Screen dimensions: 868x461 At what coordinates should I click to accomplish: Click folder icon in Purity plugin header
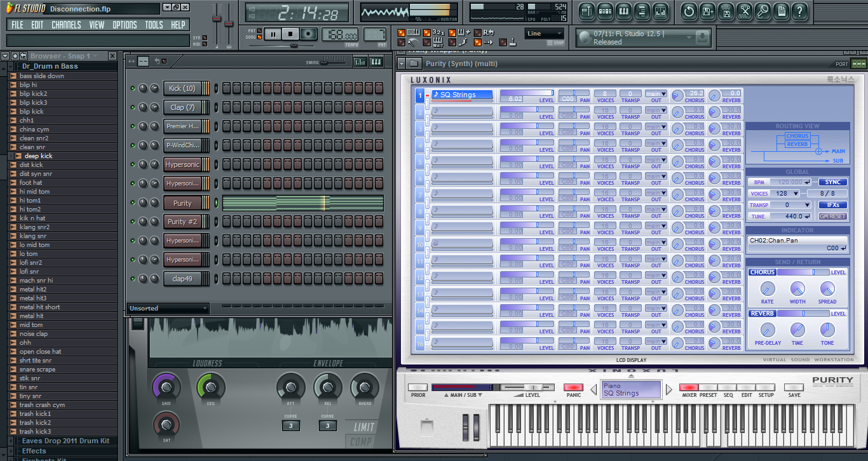click(x=414, y=63)
